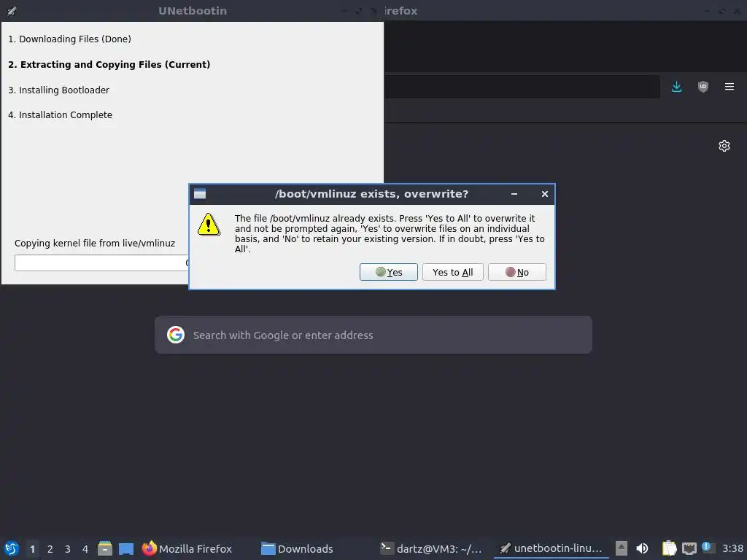Select '2. Extracting and Copying Files (Current)'

click(109, 64)
